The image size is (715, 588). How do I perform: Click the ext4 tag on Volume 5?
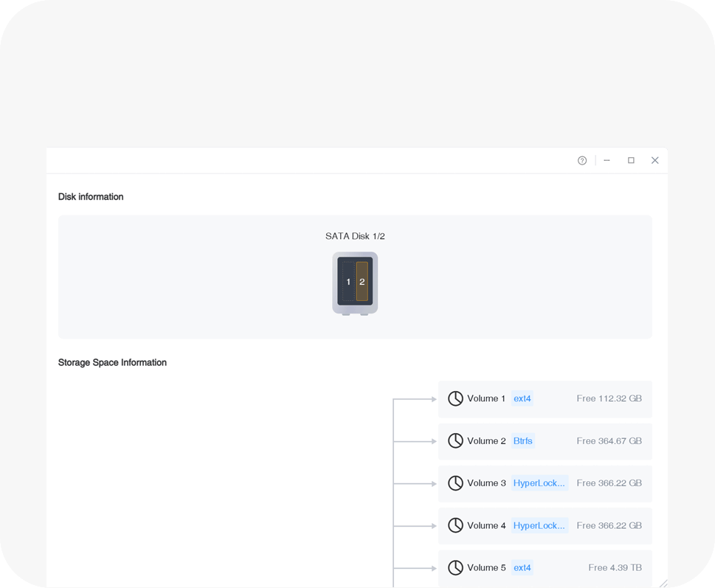[x=522, y=568]
